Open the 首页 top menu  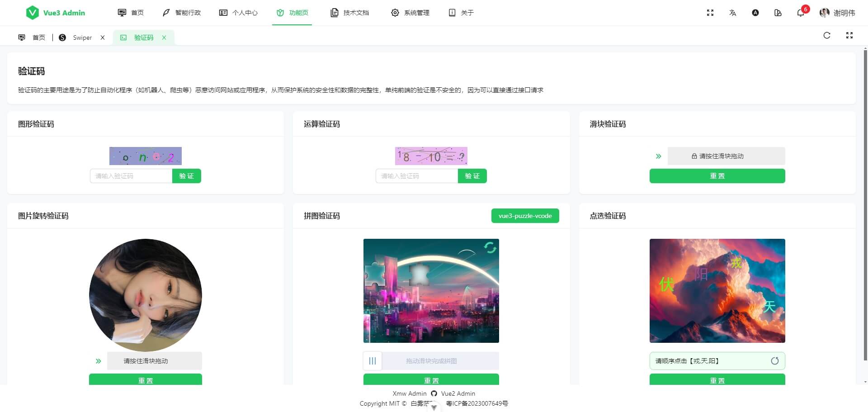(131, 13)
